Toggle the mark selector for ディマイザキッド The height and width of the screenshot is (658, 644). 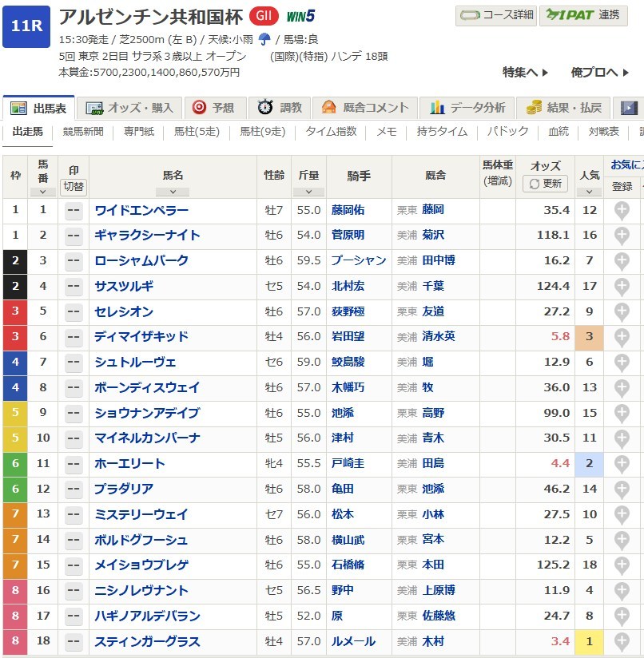(74, 337)
